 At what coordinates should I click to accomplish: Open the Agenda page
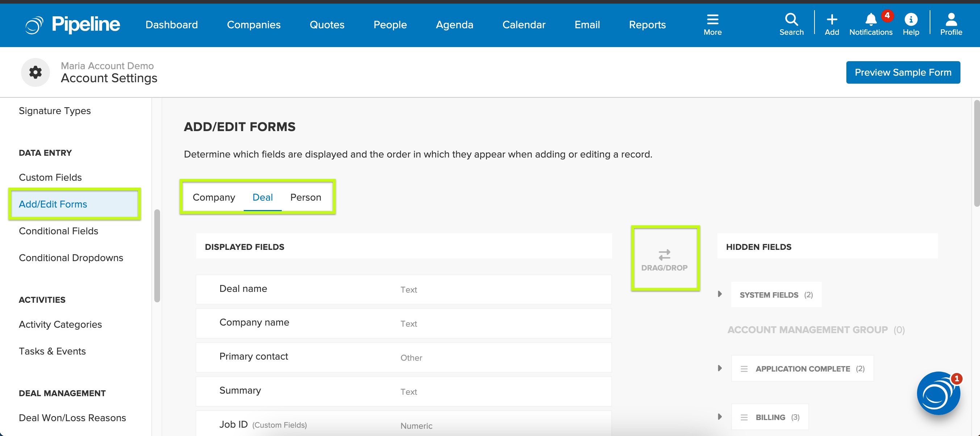click(x=454, y=25)
